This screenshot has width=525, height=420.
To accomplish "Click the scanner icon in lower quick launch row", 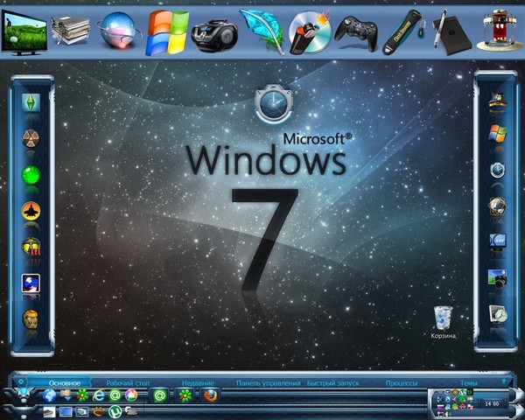I will coord(50,411).
